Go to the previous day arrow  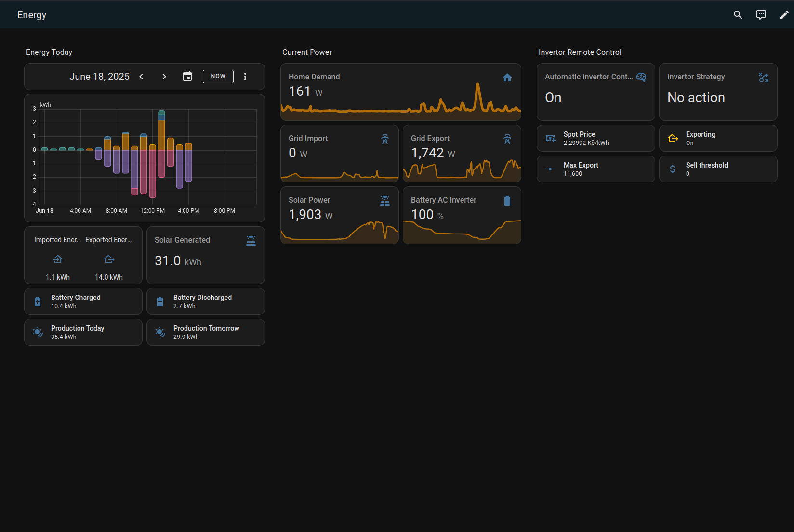pyautogui.click(x=141, y=77)
